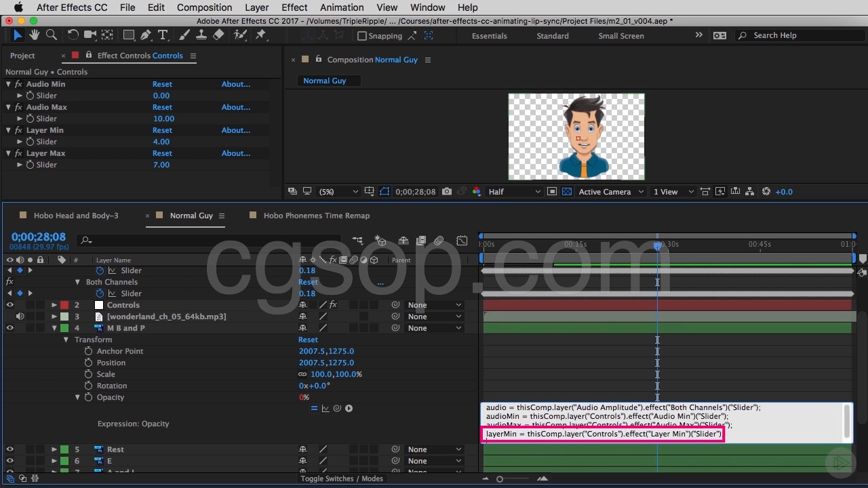Reset the Audio Min effect

point(162,84)
